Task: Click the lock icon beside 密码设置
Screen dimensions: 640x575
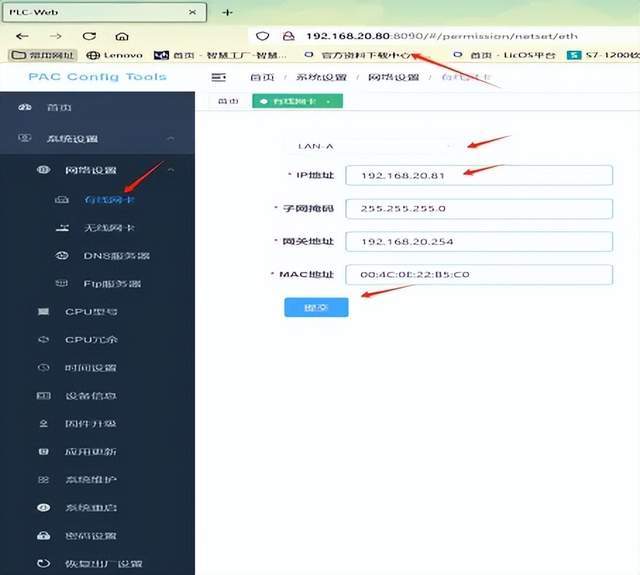Action: point(43,535)
